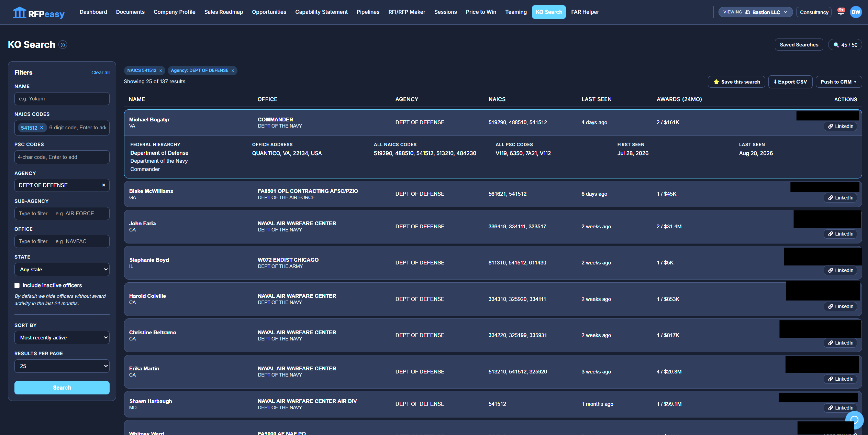This screenshot has height=435, width=868.
Task: Open the notifications bell
Action: coord(841,12)
